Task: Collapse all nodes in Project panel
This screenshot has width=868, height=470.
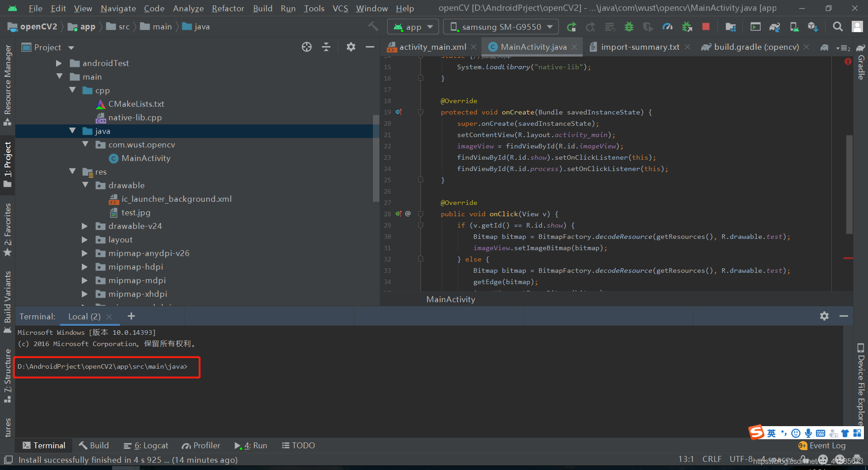Action: tap(326, 47)
